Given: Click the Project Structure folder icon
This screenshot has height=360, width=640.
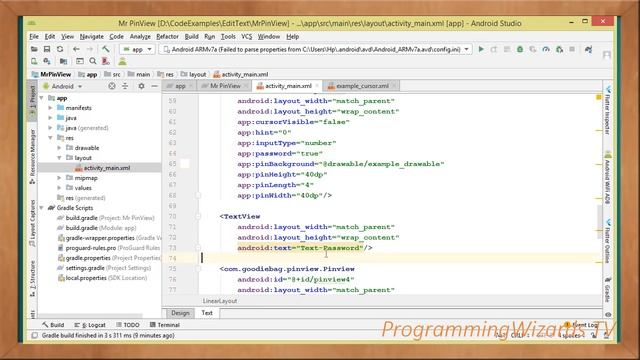Looking at the screenshot, I should pos(63,61).
